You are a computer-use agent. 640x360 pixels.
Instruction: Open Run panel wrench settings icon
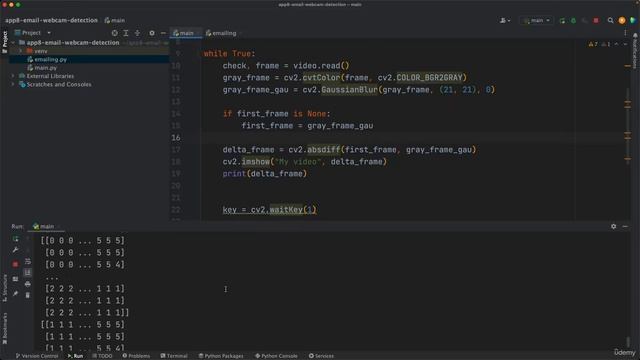point(16,250)
